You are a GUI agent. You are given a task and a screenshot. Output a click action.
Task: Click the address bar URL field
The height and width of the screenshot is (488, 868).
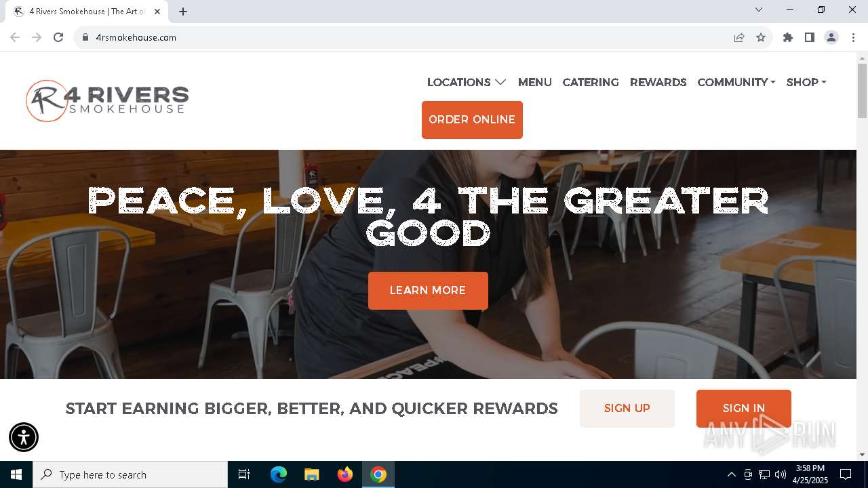(x=407, y=37)
